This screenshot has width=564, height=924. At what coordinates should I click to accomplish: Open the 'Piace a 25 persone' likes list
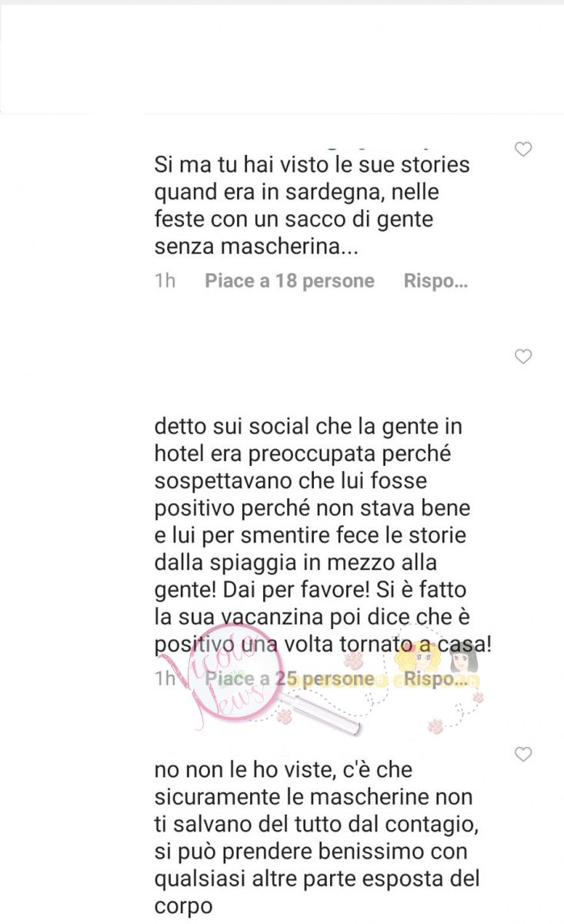coord(289,679)
